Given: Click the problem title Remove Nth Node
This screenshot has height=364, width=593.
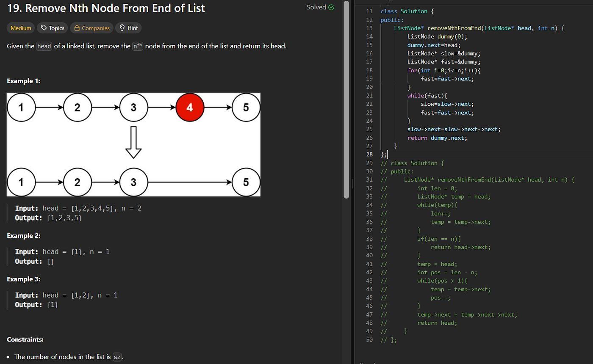Looking at the screenshot, I should [x=106, y=8].
